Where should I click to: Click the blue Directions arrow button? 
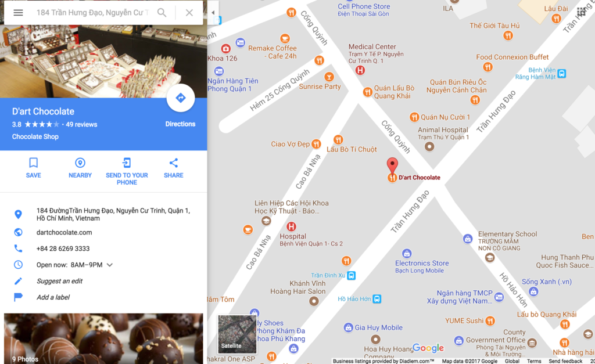click(181, 98)
